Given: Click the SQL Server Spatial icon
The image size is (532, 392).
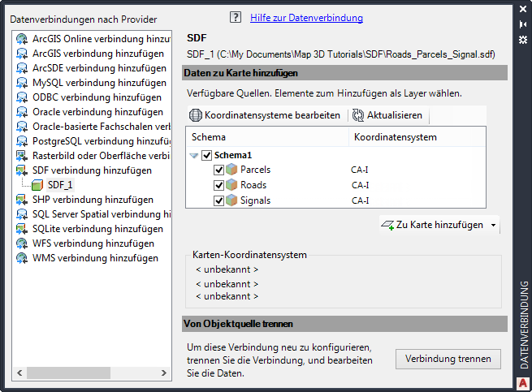Looking at the screenshot, I should click(x=22, y=214).
